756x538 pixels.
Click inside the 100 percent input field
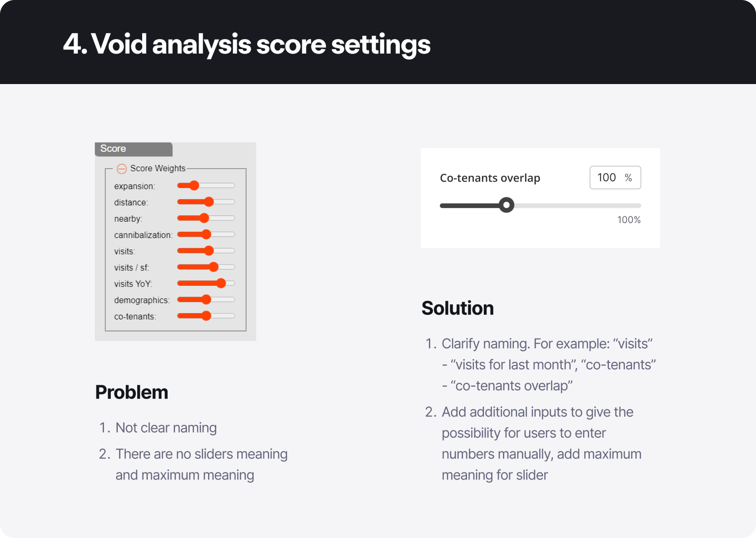coord(608,177)
